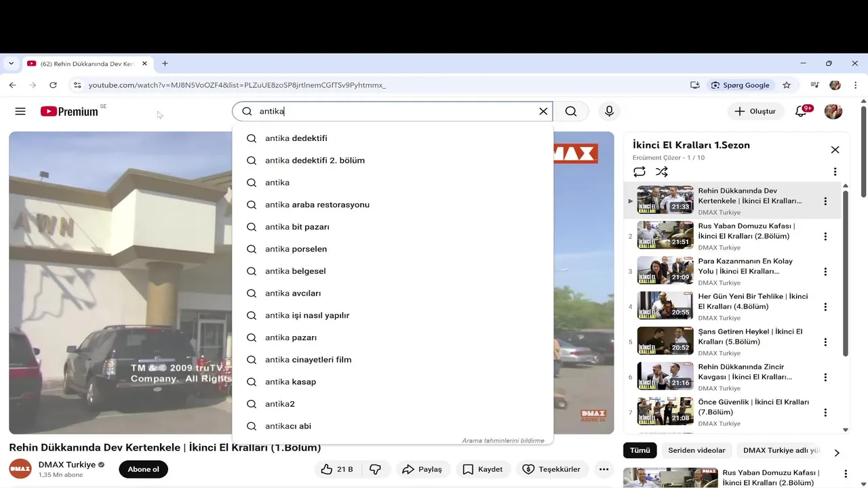Click Oluştur create button
This screenshot has height=488, width=868.
(x=755, y=111)
